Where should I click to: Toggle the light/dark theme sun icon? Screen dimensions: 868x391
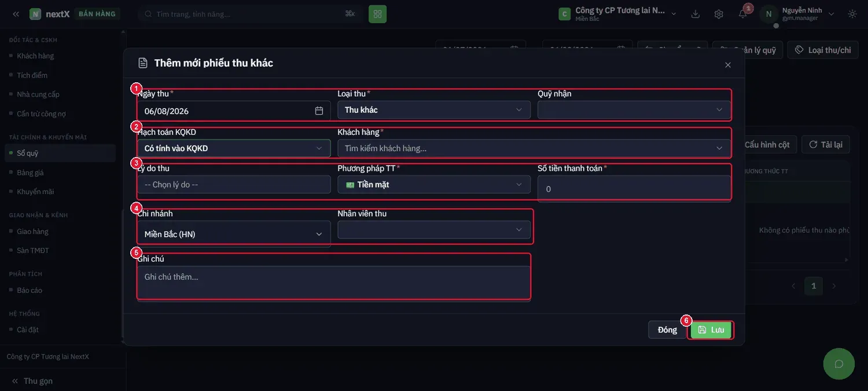tap(852, 14)
